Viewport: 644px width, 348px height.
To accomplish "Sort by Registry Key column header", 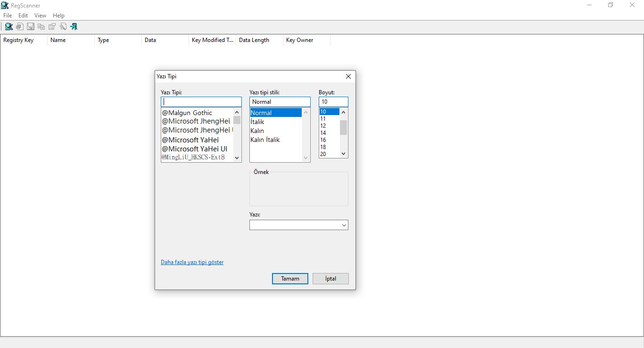I will (24, 40).
